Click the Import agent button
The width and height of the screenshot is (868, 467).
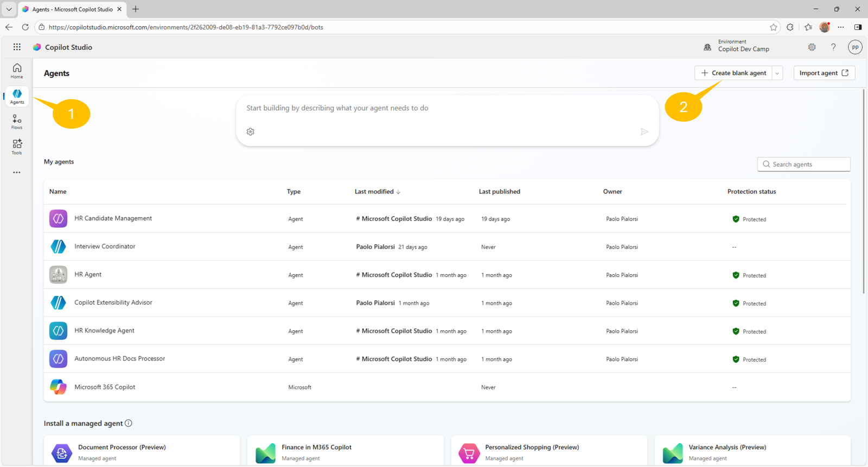(x=824, y=73)
